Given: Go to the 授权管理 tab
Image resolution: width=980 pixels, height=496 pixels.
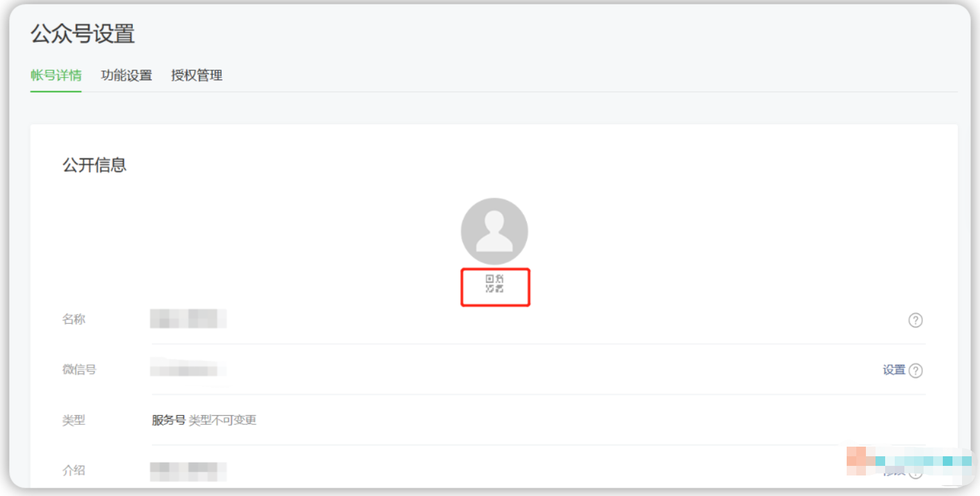Looking at the screenshot, I should (197, 76).
